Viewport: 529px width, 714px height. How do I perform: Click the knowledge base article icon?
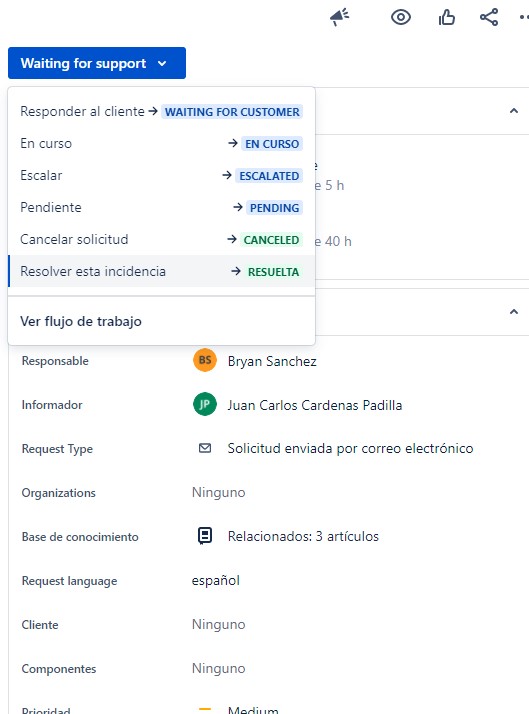205,536
